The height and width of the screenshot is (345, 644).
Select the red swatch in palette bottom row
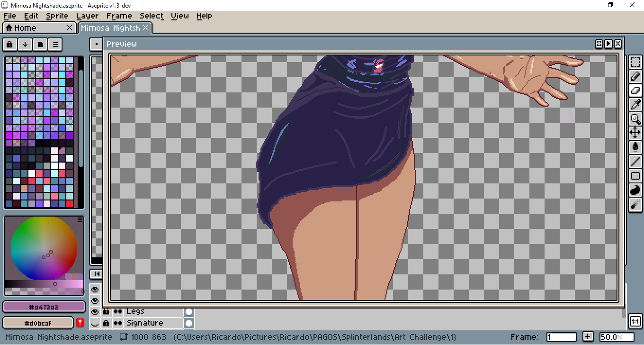point(70,204)
